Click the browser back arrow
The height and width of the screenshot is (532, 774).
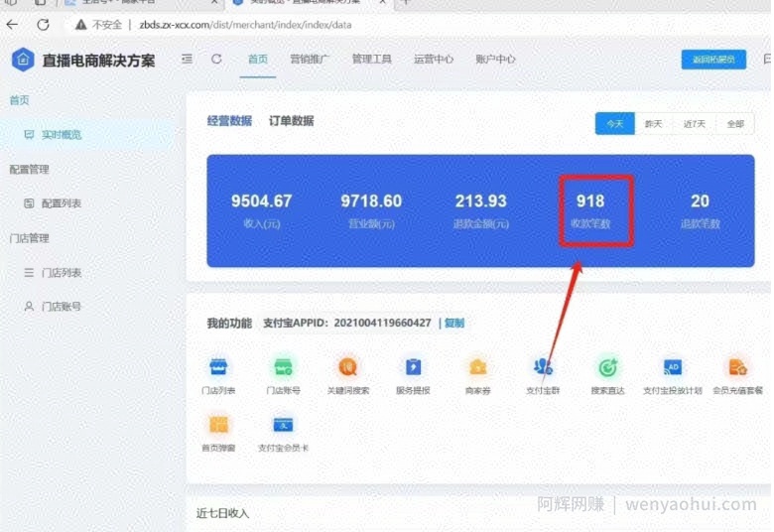pos(12,25)
